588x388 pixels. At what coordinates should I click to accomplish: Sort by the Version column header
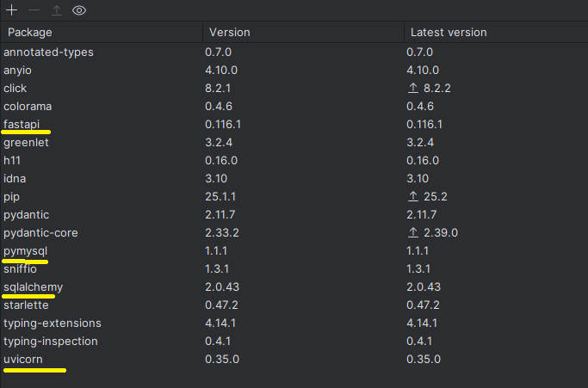pos(230,33)
